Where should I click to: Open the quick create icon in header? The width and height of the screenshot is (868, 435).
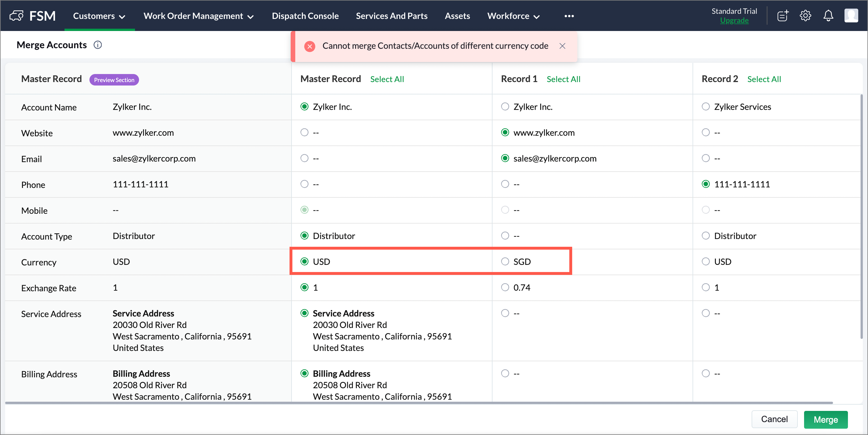(782, 16)
